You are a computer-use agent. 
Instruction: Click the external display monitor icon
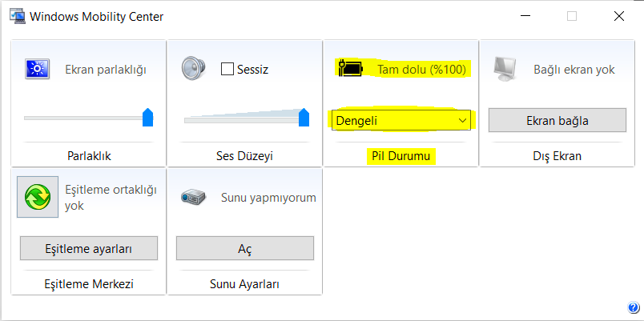pyautogui.click(x=506, y=69)
